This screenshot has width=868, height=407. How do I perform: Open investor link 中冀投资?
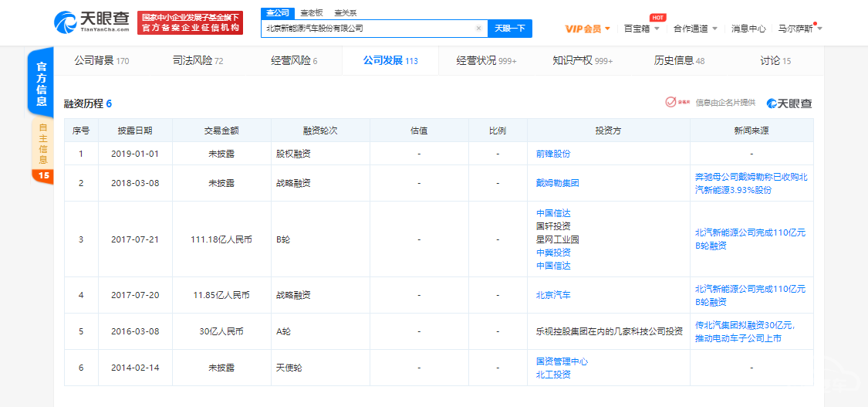553,253
